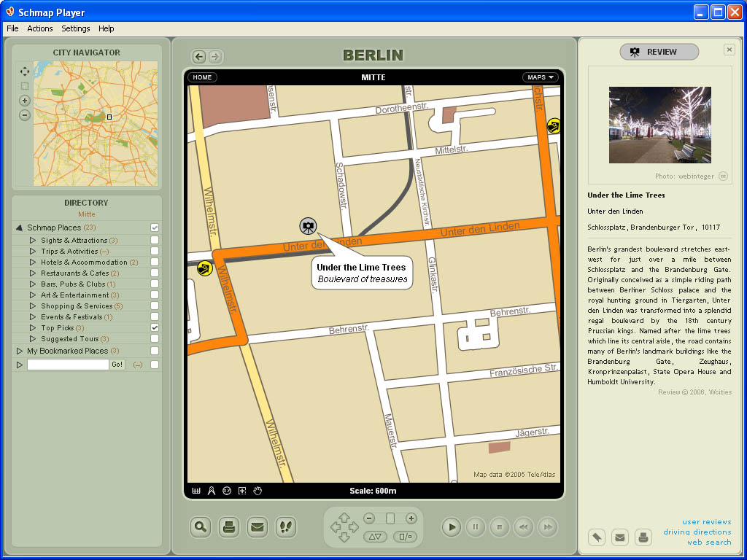The height and width of the screenshot is (560, 747).
Task: Click the play button
Action: tap(452, 527)
